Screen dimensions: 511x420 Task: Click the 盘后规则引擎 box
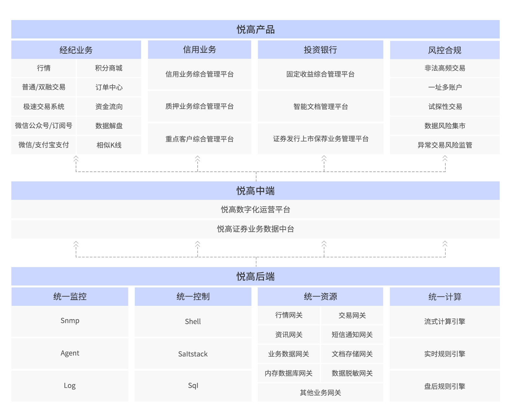445,386
